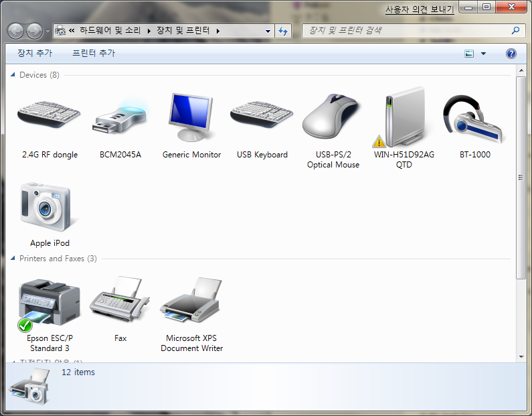Click the Apple iPod label text
532x416 pixels.
50,243
